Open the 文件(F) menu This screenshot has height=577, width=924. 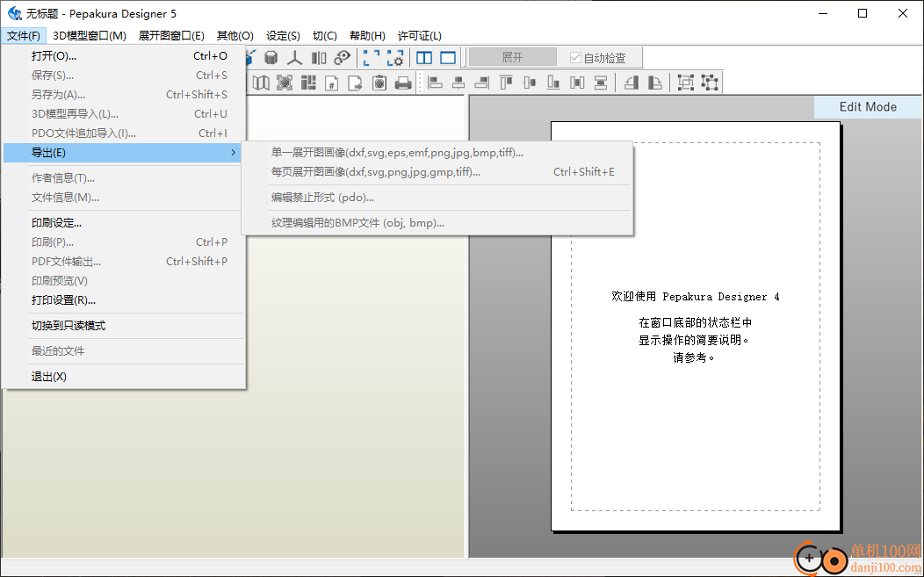(x=24, y=35)
